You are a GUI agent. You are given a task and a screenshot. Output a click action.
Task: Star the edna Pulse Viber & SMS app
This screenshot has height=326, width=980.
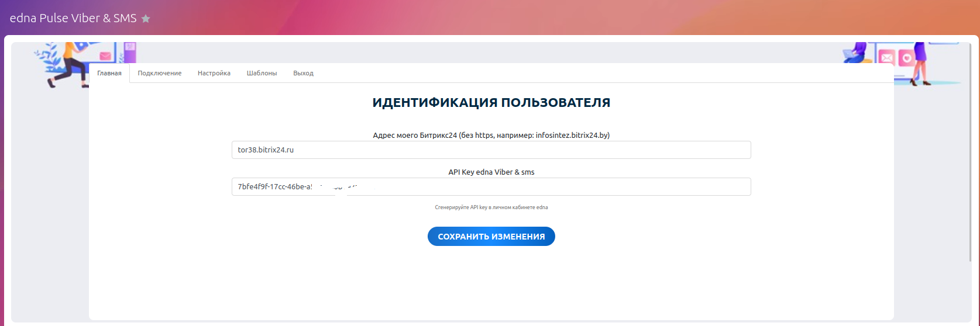146,19
